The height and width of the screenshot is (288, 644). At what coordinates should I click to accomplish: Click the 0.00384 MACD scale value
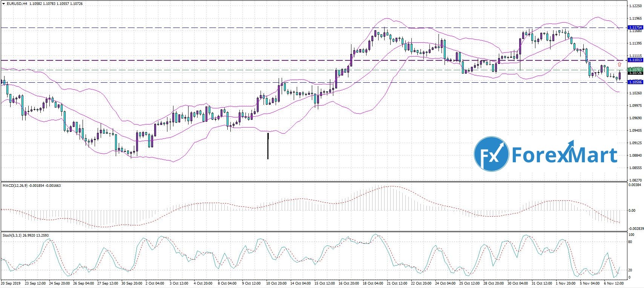635,185
